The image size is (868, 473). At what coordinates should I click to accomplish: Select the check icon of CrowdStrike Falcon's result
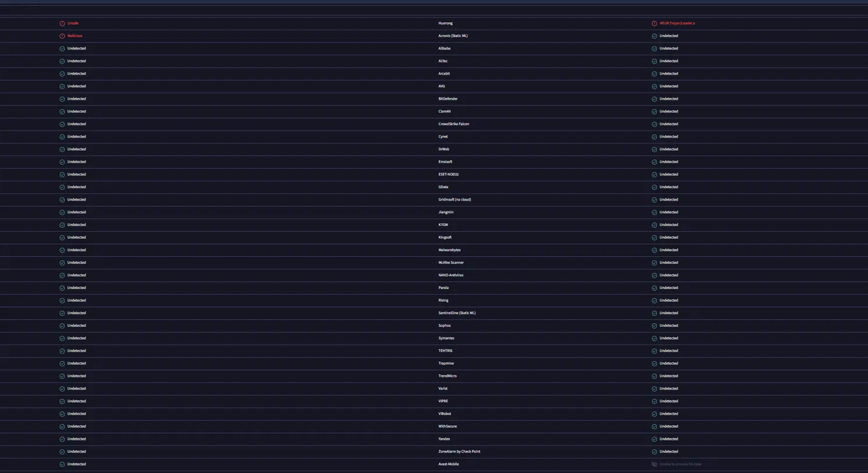[x=655, y=124]
